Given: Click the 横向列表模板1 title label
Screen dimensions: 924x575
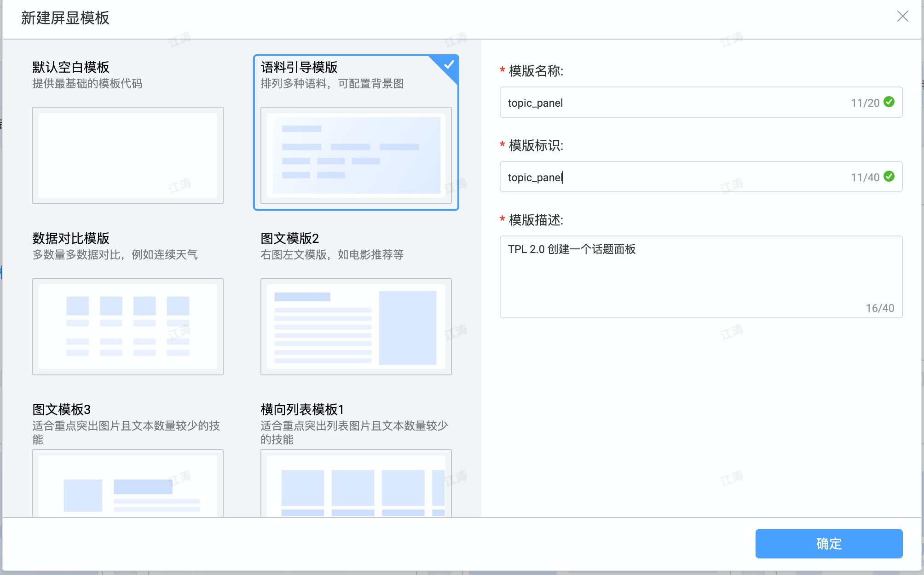Looking at the screenshot, I should point(302,409).
